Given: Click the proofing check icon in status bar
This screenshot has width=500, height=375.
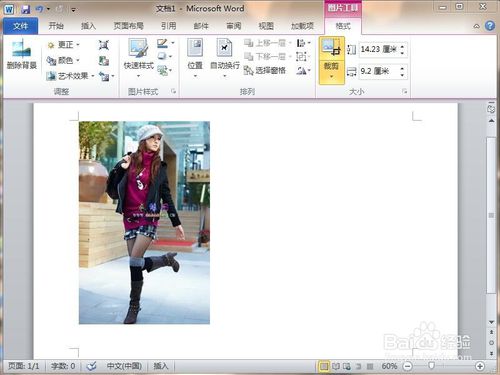Looking at the screenshot, I should click(x=92, y=366).
